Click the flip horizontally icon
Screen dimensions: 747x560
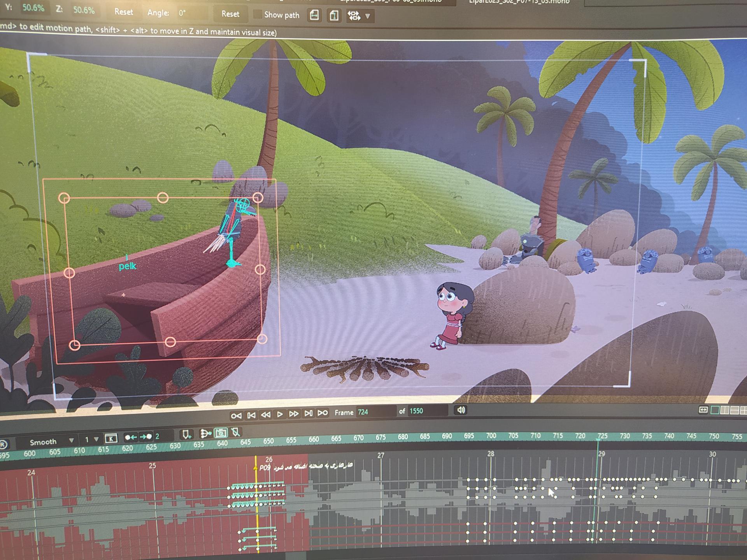click(314, 15)
